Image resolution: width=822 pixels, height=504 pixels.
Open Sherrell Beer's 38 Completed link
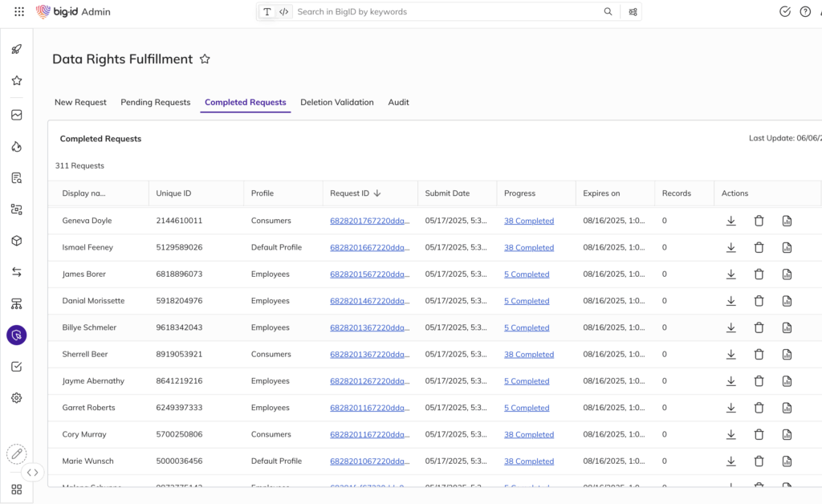click(528, 355)
